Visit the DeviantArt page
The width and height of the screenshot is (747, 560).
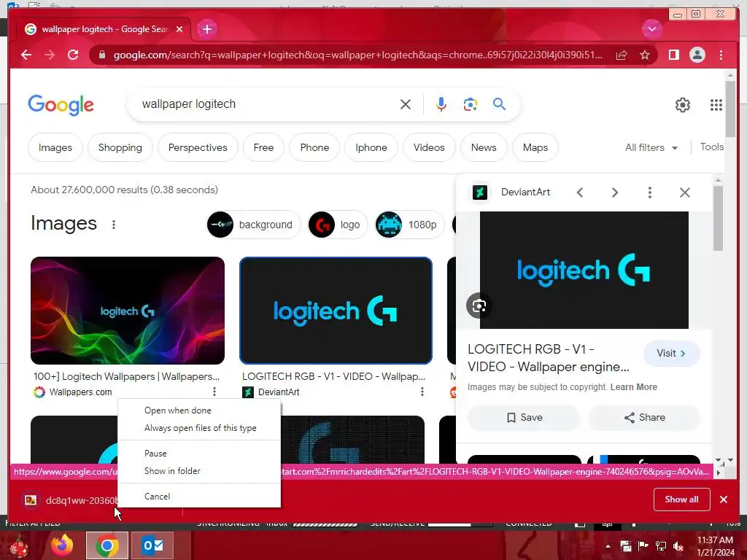coord(671,354)
